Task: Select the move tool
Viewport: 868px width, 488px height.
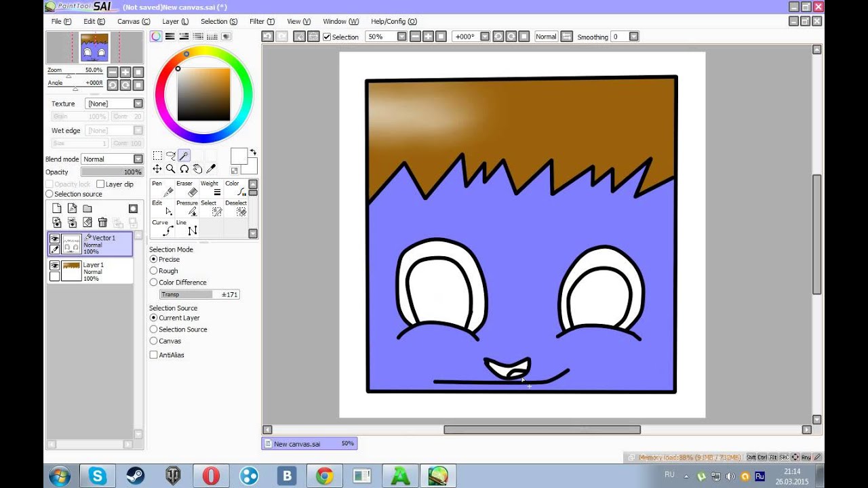Action: (x=157, y=169)
